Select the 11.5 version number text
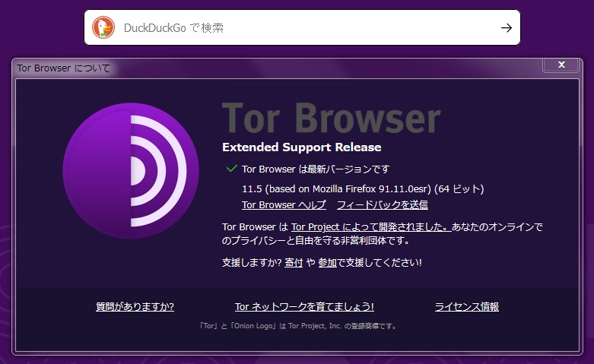The image size is (594, 364). [252, 188]
